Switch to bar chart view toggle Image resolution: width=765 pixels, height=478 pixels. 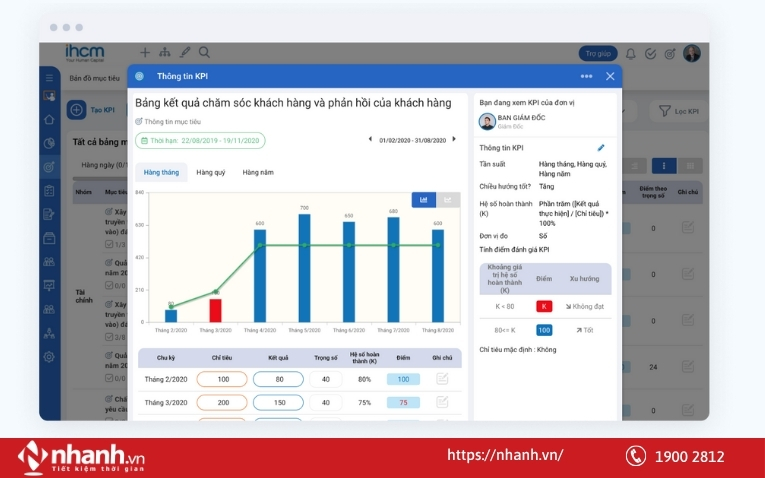pos(423,200)
